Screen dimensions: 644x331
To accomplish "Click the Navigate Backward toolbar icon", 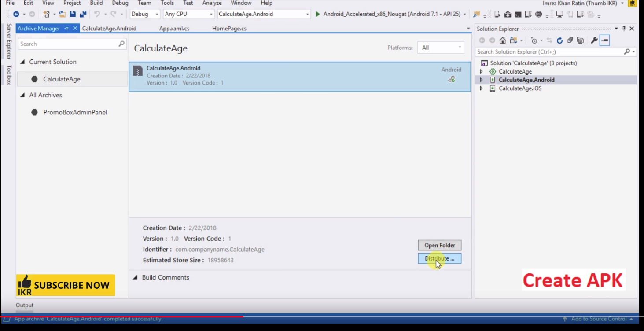I will (x=16, y=14).
